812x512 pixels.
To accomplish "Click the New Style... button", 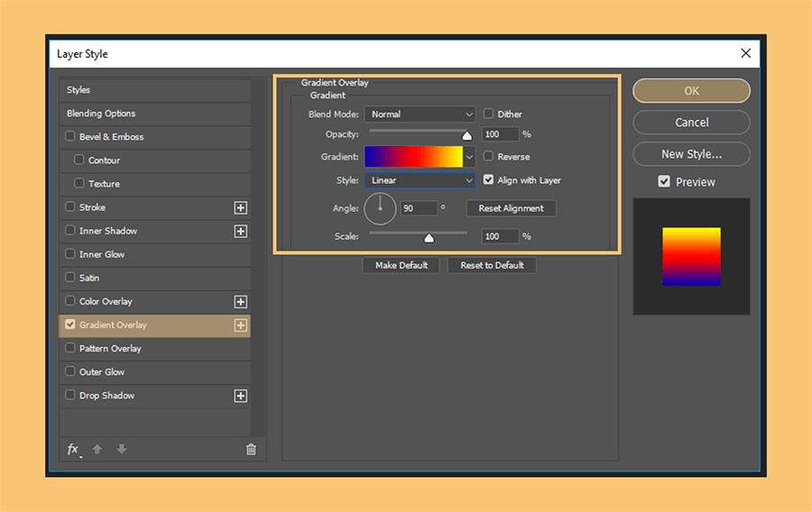I will 691,154.
